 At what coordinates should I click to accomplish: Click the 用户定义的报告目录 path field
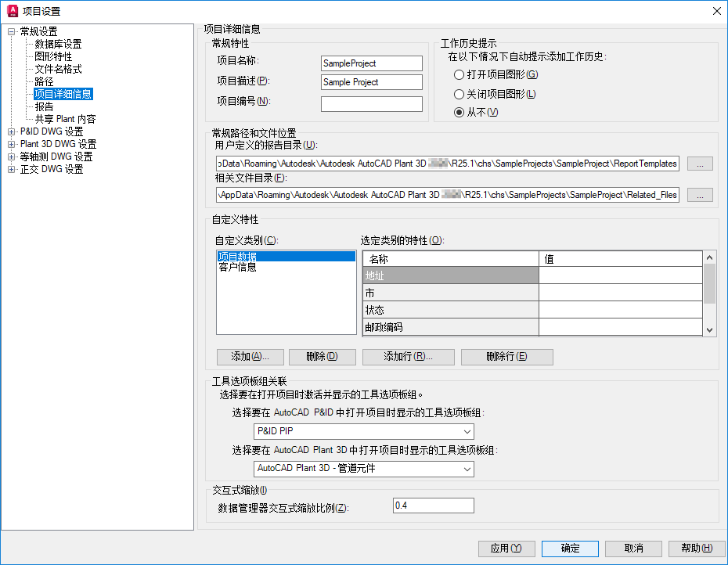click(448, 164)
